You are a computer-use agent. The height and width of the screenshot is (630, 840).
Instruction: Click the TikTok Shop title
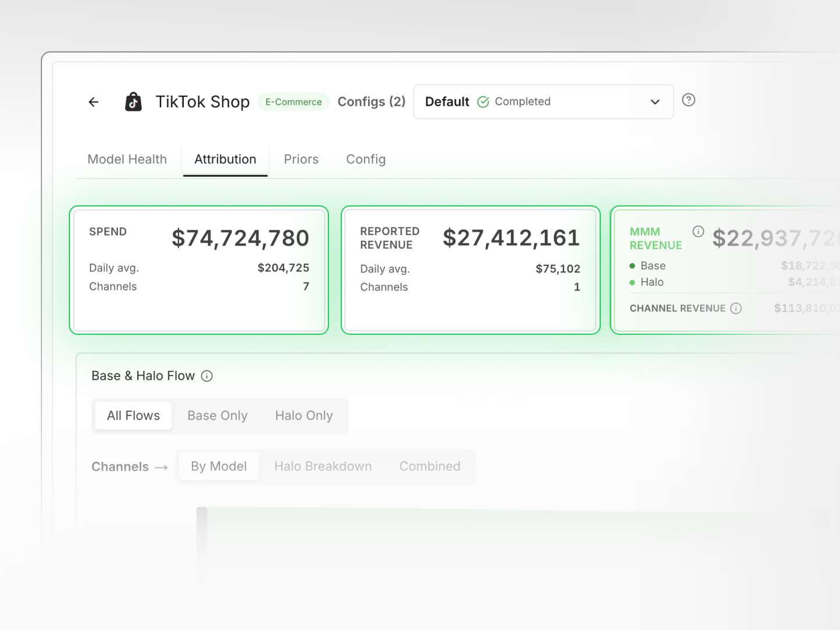pyautogui.click(x=202, y=102)
